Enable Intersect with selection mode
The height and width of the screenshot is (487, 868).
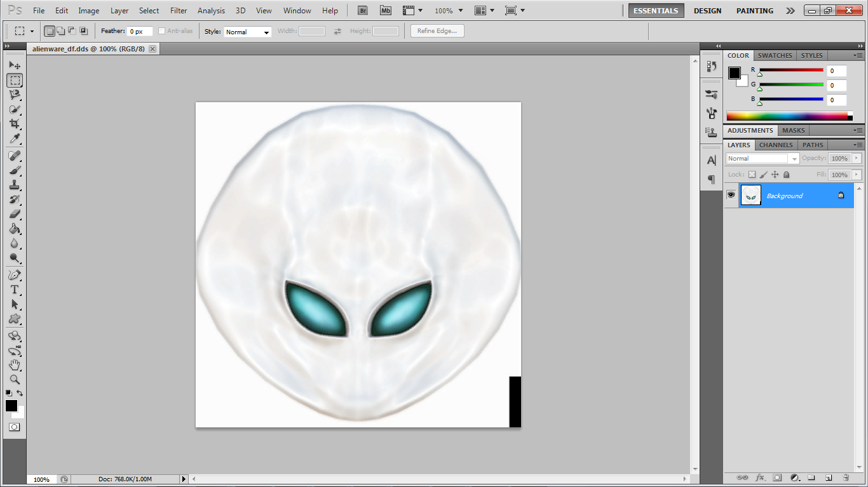coord(83,31)
